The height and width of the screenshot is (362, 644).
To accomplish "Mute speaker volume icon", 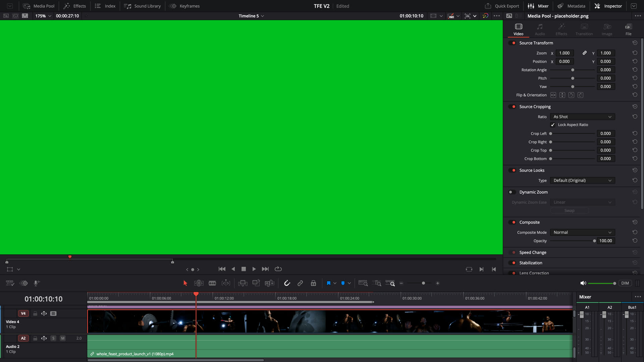I will point(583,283).
